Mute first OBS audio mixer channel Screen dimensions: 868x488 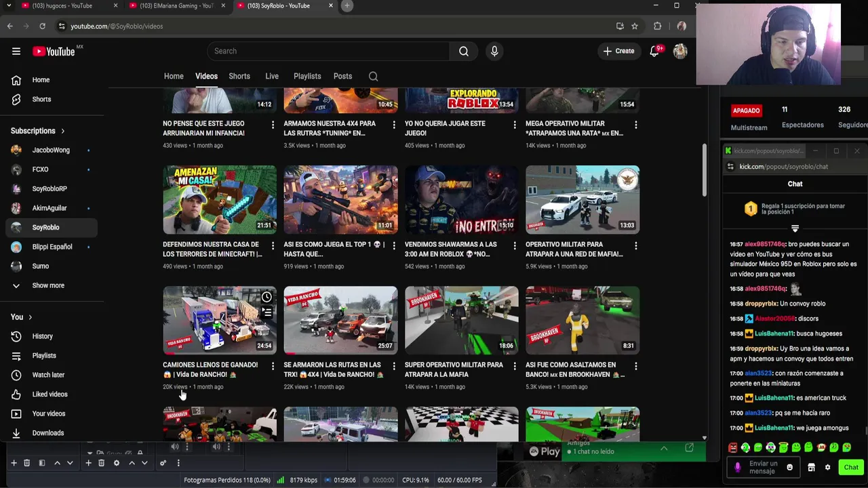click(x=174, y=446)
